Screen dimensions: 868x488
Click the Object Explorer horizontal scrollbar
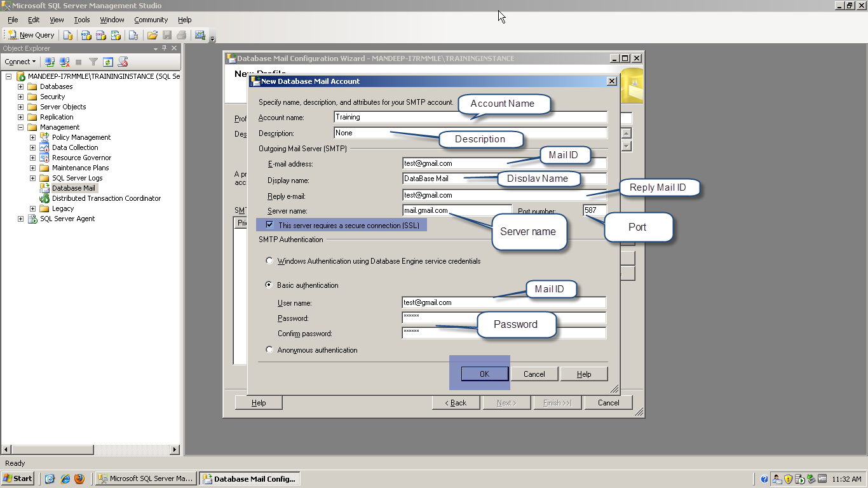90,449
